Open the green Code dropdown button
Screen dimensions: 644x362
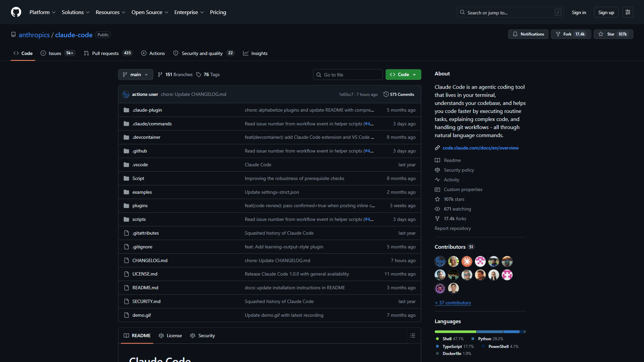403,74
